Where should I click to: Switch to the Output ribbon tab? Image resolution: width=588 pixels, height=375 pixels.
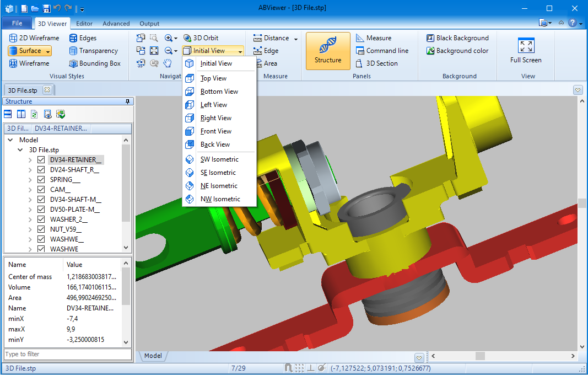pos(149,24)
